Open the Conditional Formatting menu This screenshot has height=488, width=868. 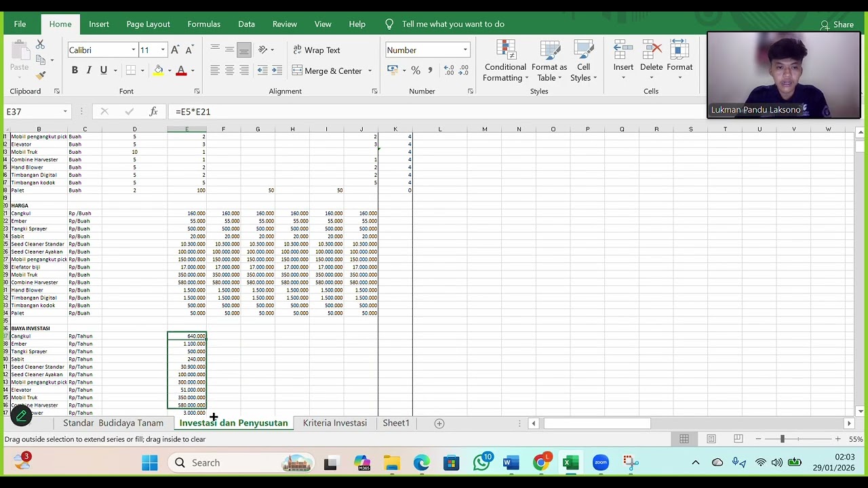[505, 61]
